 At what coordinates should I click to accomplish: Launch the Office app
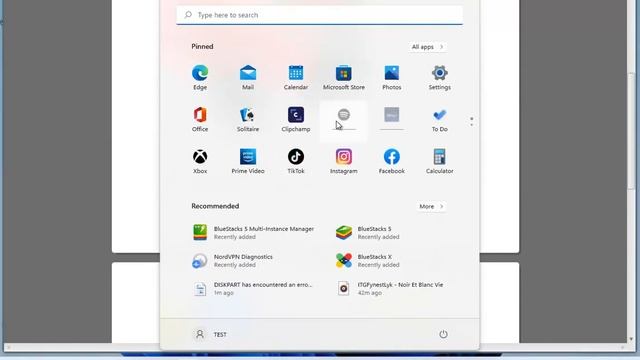point(200,120)
